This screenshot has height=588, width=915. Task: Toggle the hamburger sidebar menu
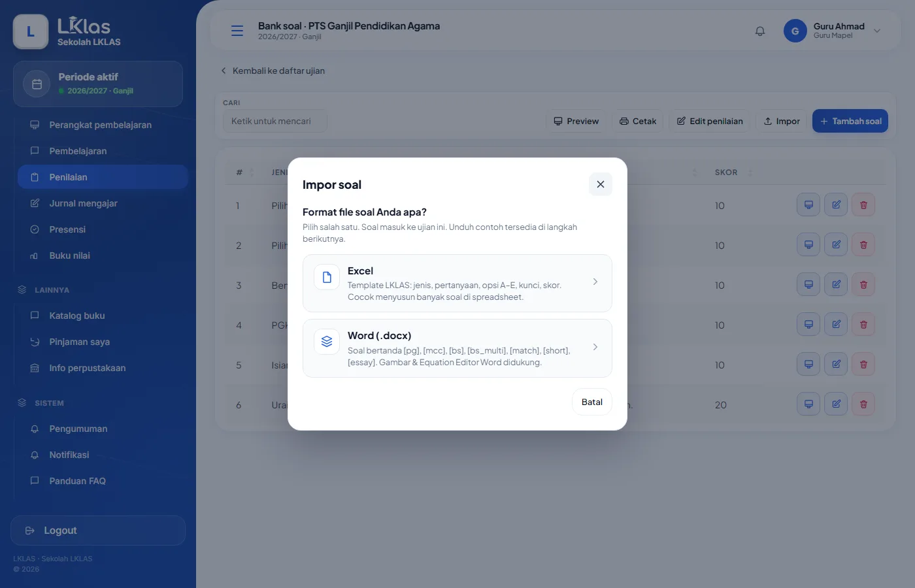click(x=237, y=31)
